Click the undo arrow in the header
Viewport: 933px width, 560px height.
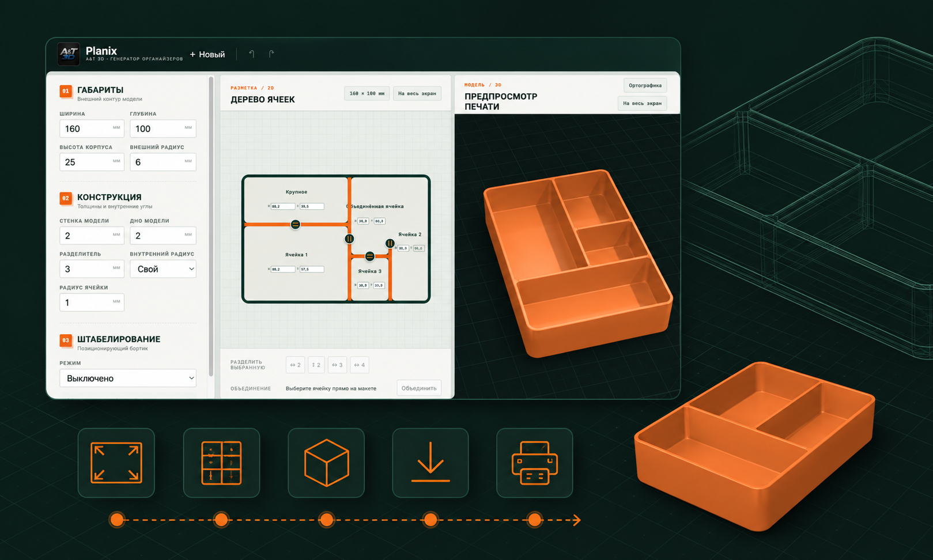(x=252, y=54)
